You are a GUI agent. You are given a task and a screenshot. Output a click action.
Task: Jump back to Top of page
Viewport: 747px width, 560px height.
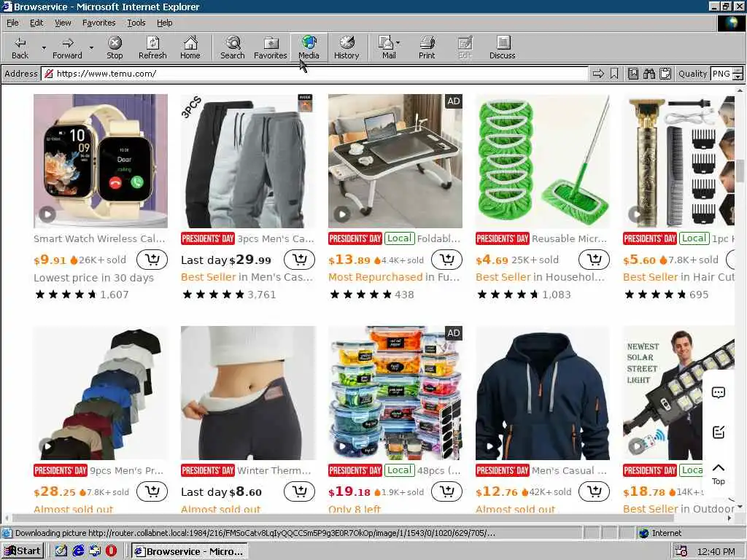(x=719, y=474)
